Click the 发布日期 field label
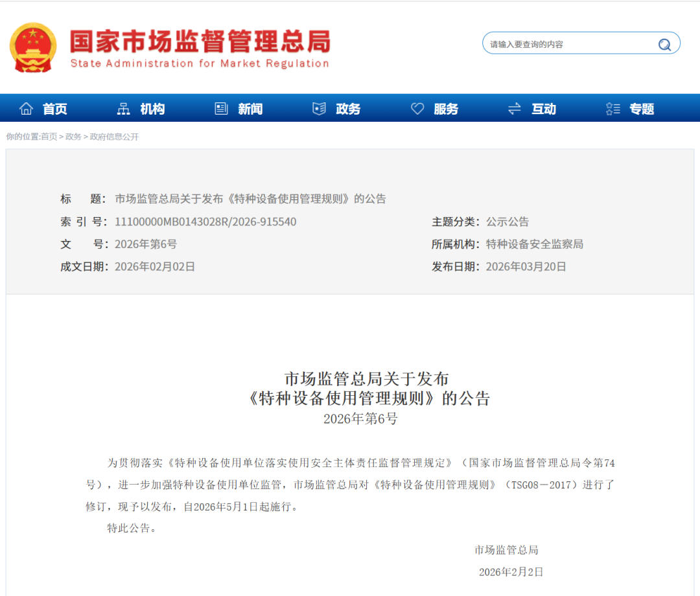This screenshot has height=596, width=700. [x=456, y=267]
